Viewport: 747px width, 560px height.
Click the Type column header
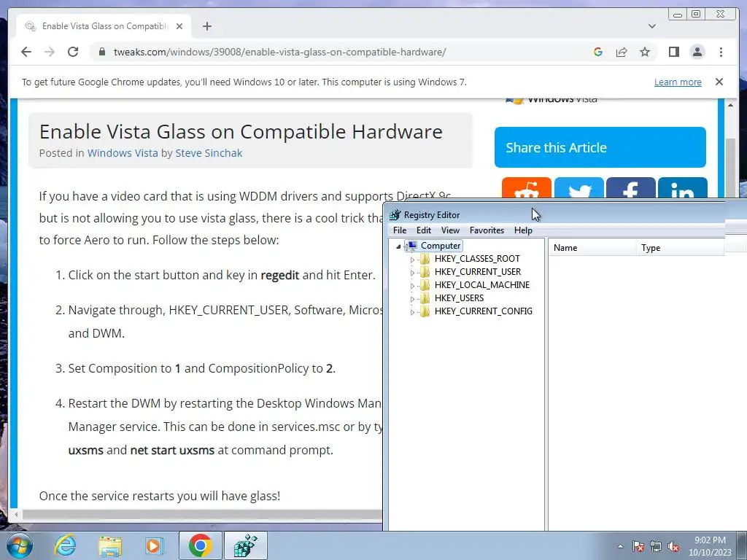coord(681,248)
